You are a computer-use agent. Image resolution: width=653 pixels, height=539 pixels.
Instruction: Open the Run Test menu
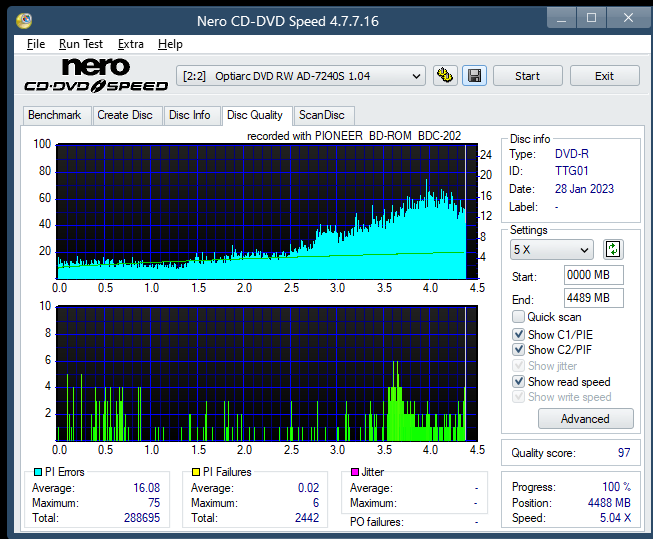click(x=81, y=44)
